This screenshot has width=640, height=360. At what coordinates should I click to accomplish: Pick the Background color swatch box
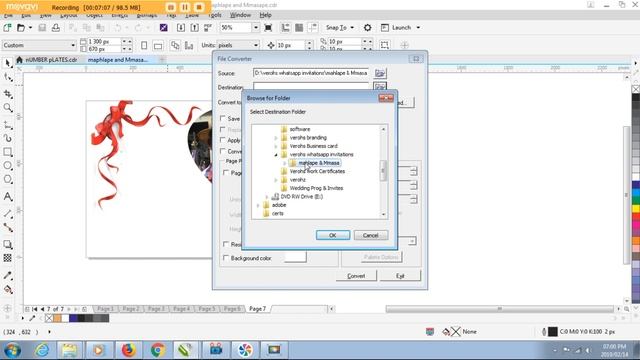(295, 257)
